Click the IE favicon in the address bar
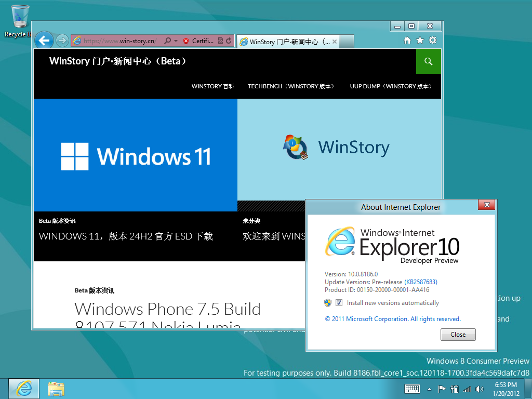 [x=77, y=41]
